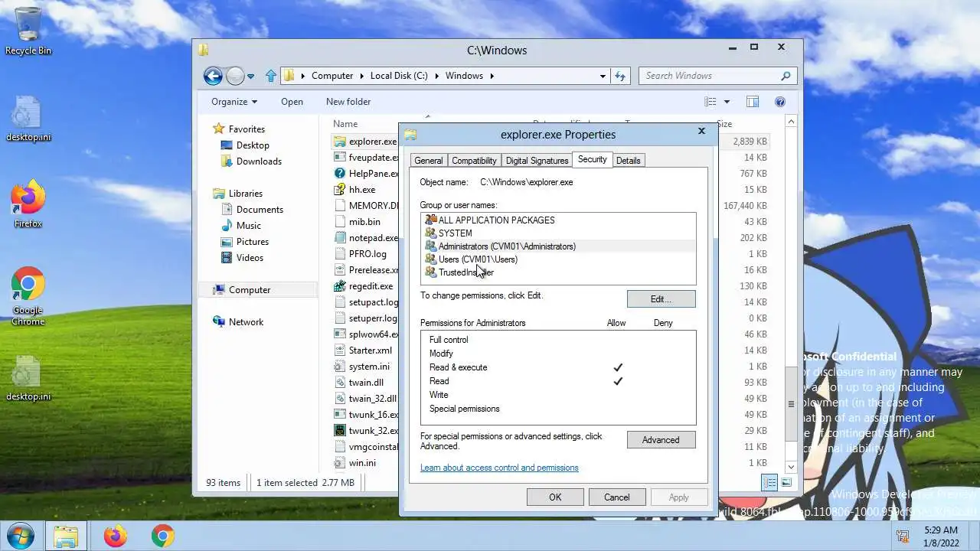Launch Firefox from the desktop shortcut

pyautogui.click(x=28, y=204)
